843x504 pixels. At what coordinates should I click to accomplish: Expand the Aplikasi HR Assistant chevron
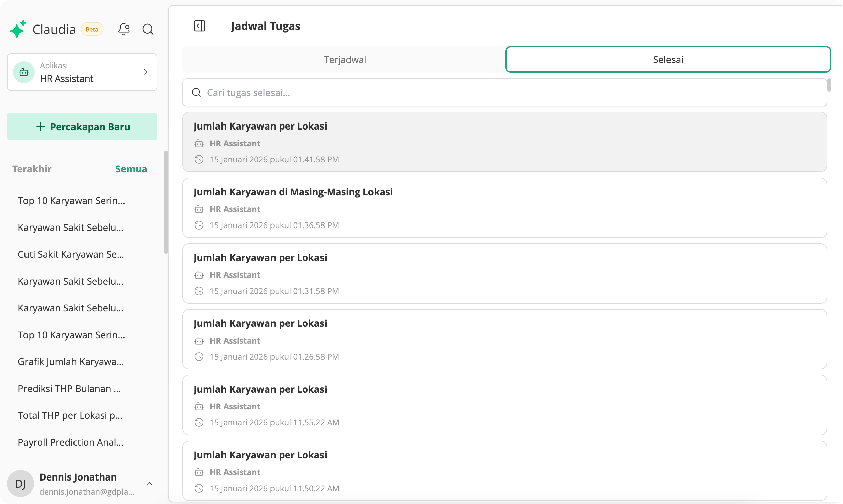(146, 72)
